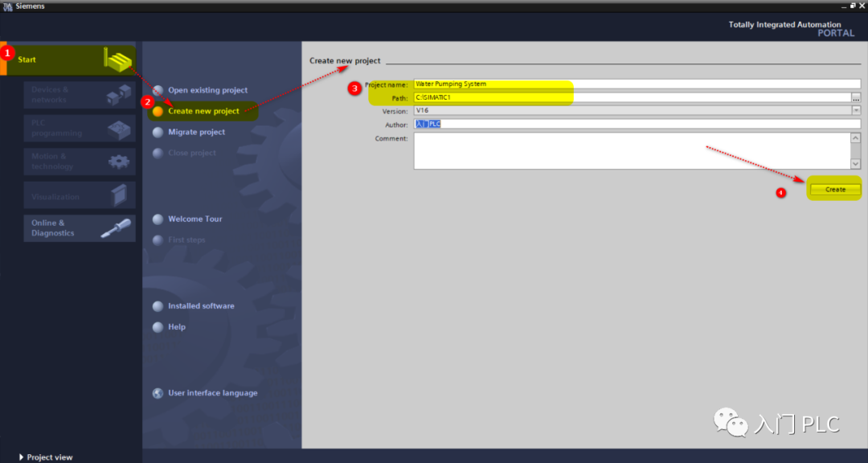Click into the Comment text area
Image resolution: width=868 pixels, height=463 pixels.
pyautogui.click(x=633, y=150)
